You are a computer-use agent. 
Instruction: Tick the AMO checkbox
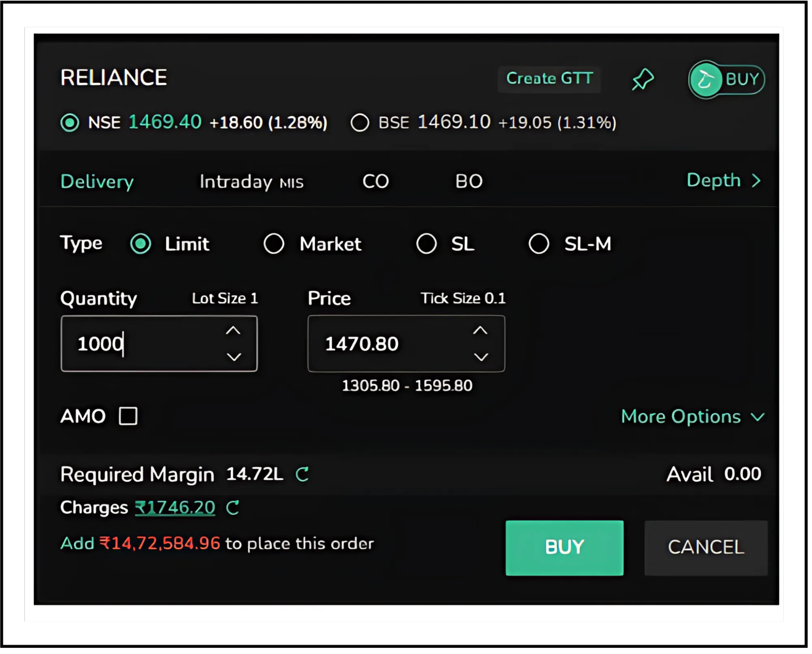128,416
